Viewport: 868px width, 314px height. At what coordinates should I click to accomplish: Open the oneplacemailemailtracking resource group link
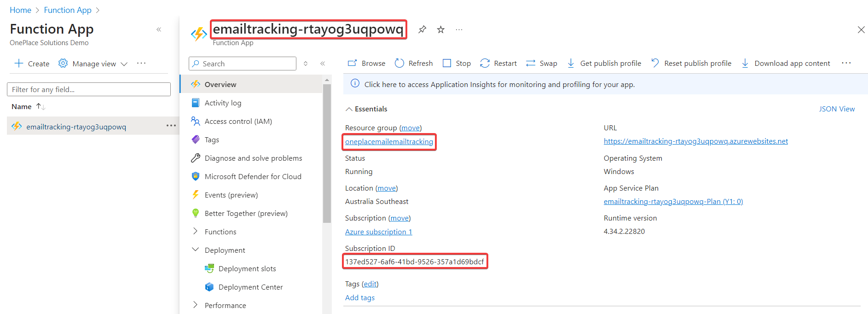(389, 142)
